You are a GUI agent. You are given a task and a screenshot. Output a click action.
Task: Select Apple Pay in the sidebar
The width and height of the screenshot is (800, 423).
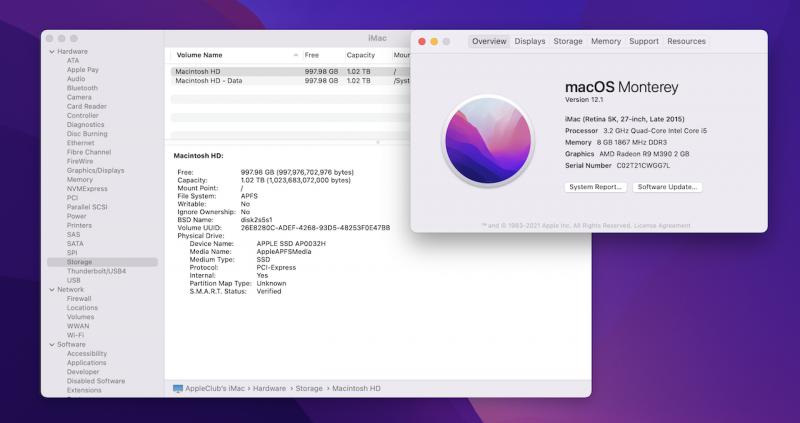coord(83,70)
